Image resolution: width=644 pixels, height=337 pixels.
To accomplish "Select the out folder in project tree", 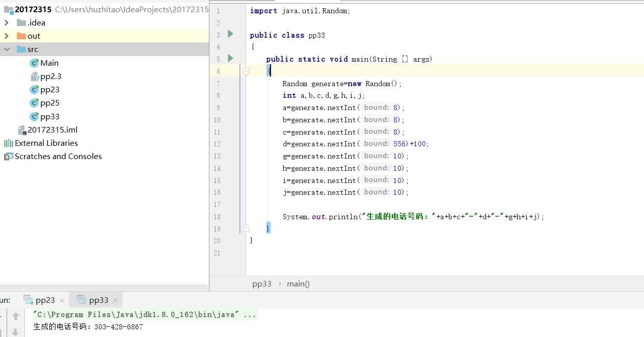I will [x=104, y=36].
